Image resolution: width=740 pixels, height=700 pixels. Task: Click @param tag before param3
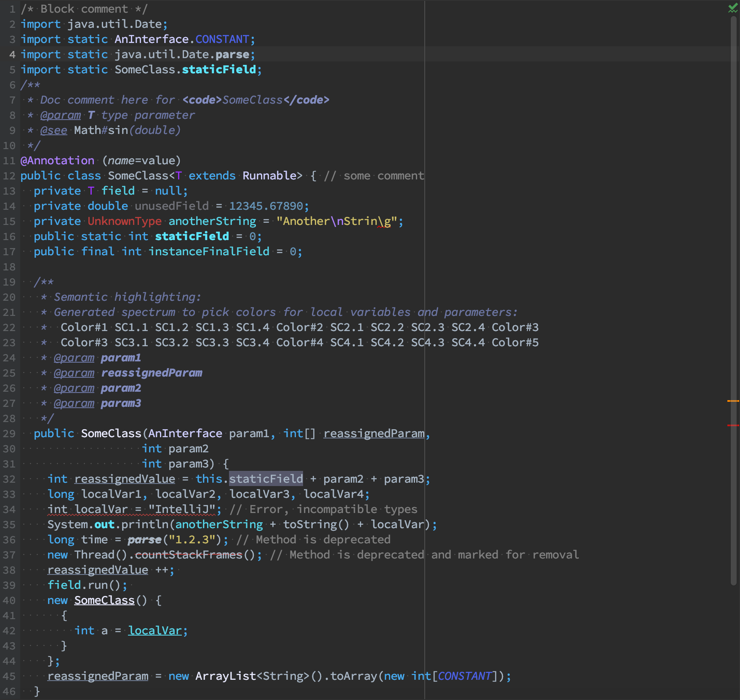coord(74,403)
